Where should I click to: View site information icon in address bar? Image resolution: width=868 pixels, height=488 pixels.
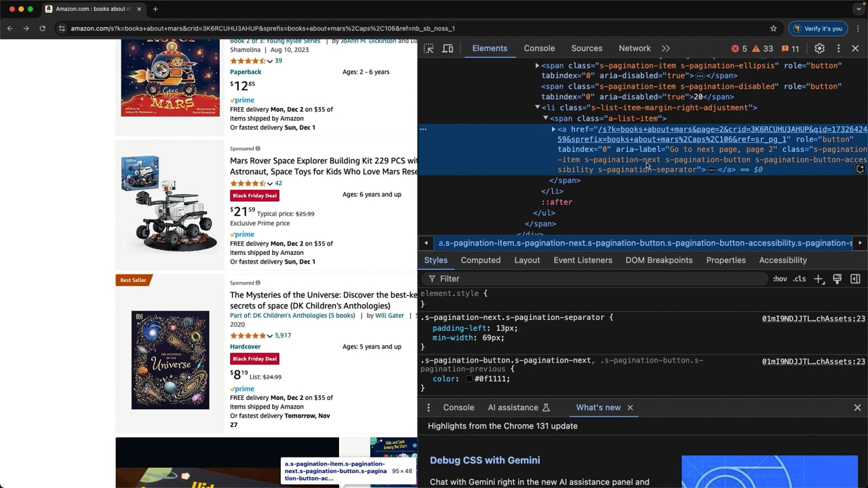pos(61,28)
